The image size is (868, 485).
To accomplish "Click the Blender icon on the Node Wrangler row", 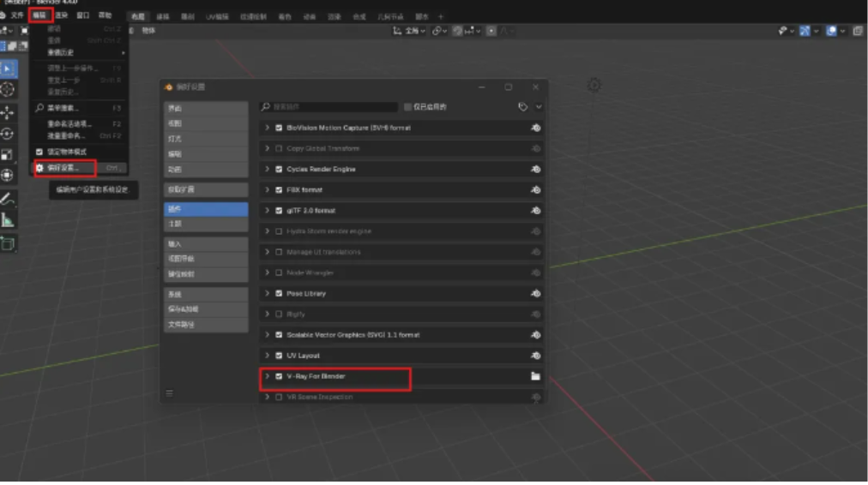I will click(535, 272).
